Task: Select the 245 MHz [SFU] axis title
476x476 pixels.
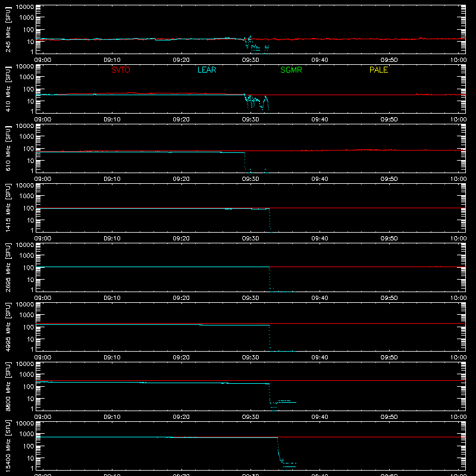Action: (x=8, y=30)
